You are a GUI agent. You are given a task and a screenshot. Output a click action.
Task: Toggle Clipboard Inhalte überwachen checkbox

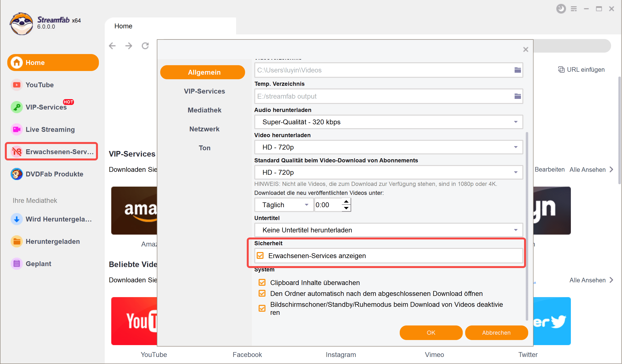tap(262, 282)
